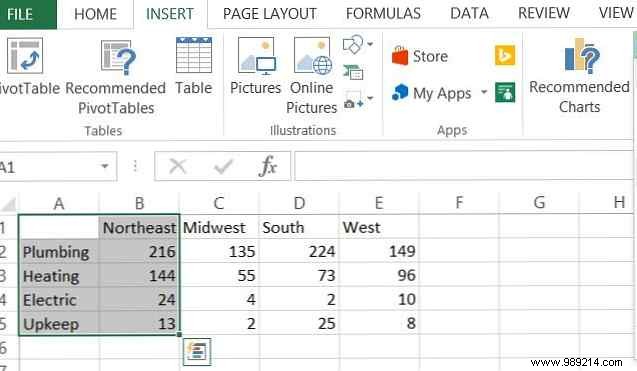
Task: Open the Shapes gallery
Action: [353, 44]
